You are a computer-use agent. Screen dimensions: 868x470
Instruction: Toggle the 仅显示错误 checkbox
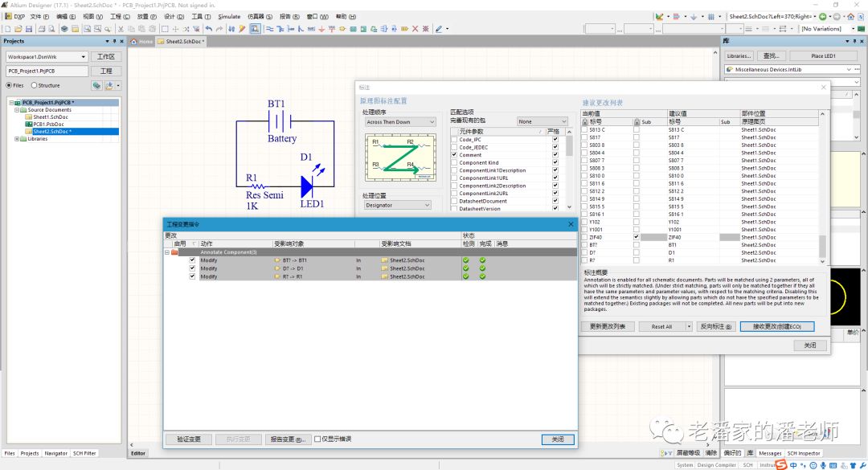point(317,439)
